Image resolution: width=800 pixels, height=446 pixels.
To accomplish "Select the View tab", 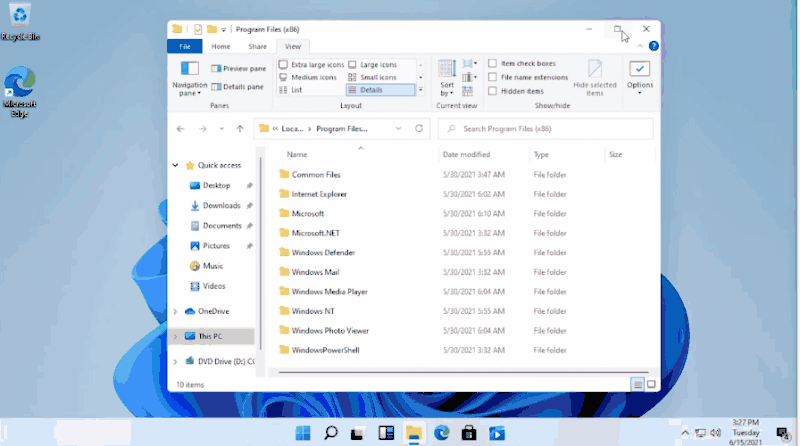I will coord(293,46).
